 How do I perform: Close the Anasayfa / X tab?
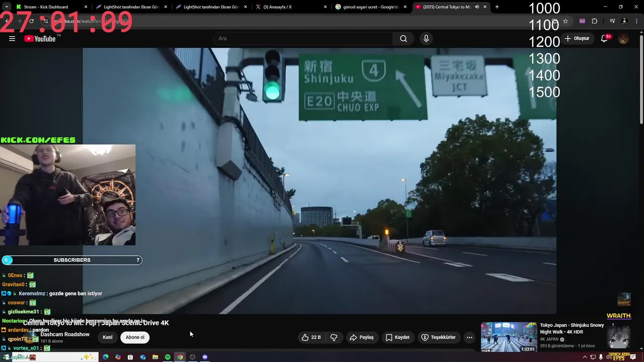(325, 7)
